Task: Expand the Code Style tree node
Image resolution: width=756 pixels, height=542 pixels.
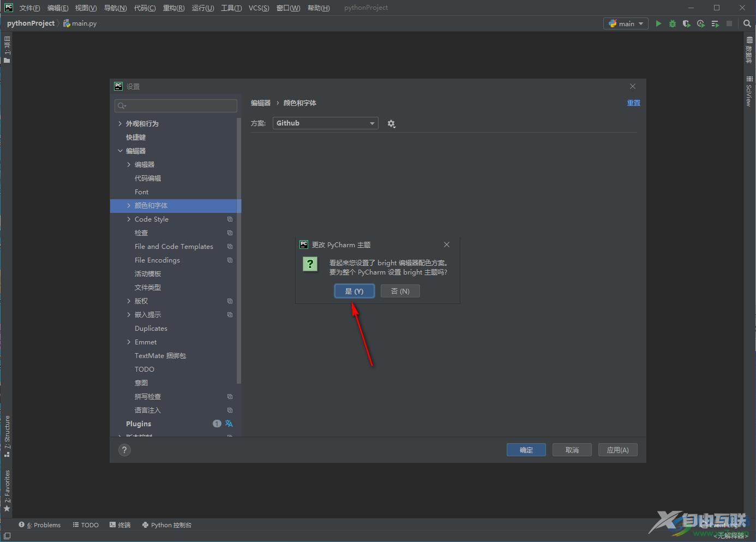Action: 129,219
